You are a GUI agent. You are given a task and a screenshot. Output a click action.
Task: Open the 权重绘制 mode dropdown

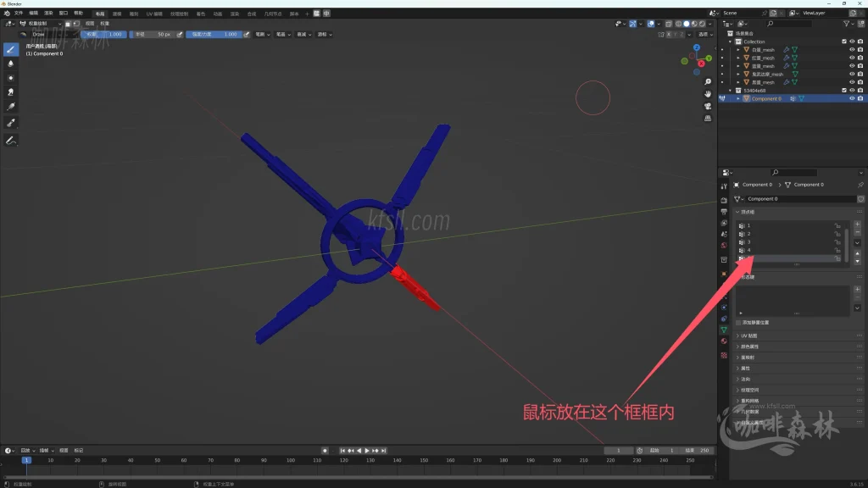pos(41,24)
